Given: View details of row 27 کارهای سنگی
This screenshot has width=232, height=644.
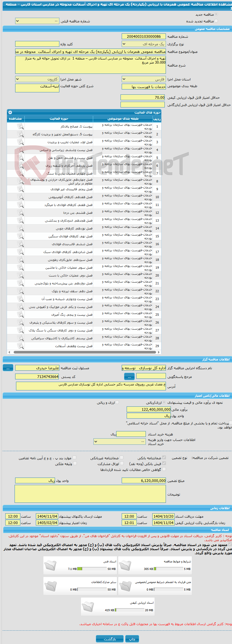Looking at the screenshot, I should coord(20,330).
